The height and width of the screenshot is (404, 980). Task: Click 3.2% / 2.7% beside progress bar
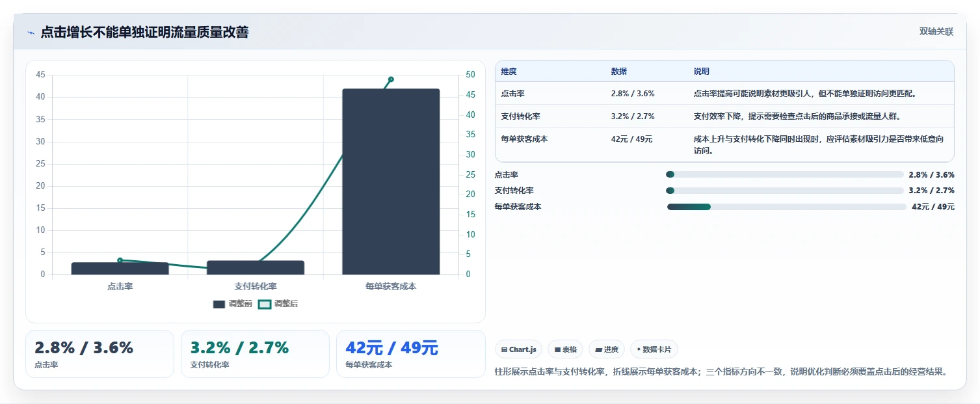pos(931,191)
